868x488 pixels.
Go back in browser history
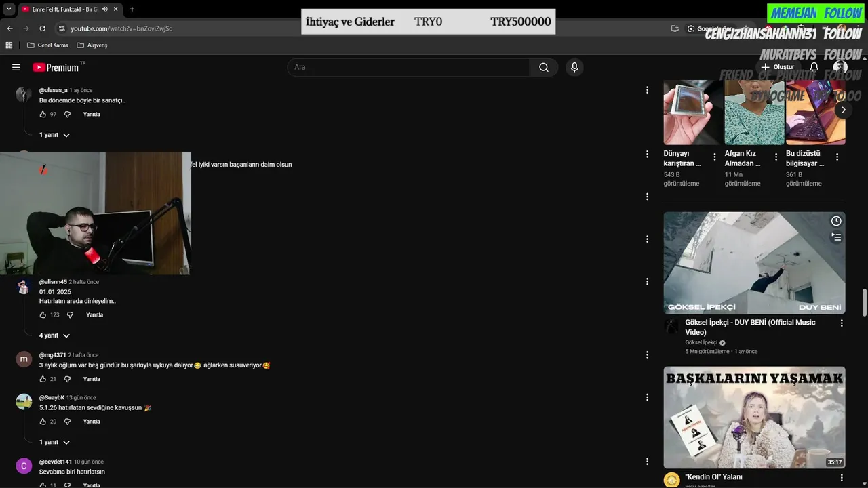pos(9,28)
